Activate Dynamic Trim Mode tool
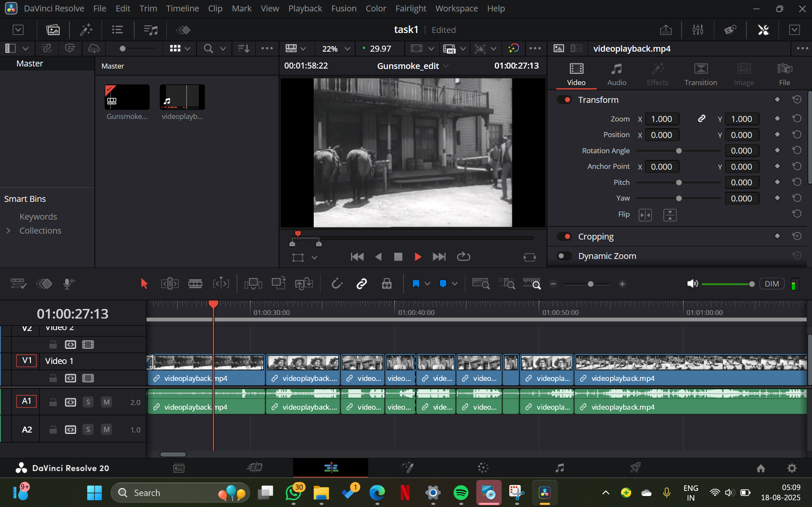Viewport: 812px width, 507px height. (x=221, y=284)
